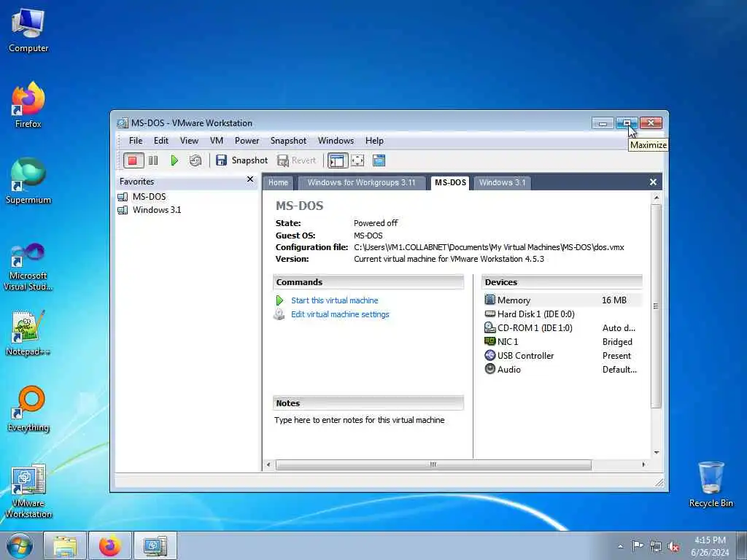Select the USB Controller device
Image resolution: width=747 pixels, height=560 pixels.
(x=562, y=356)
